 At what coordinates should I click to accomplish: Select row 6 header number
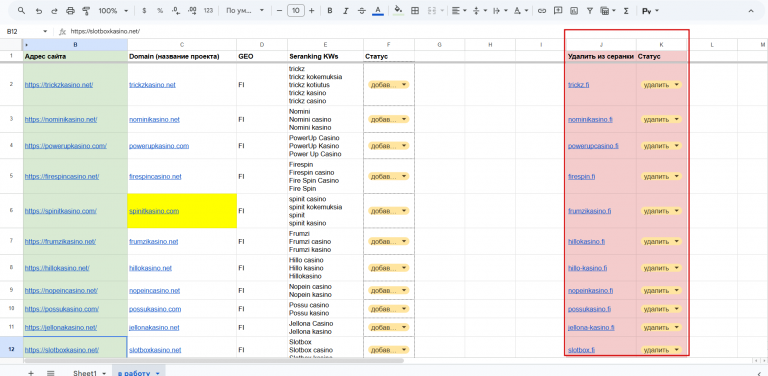[x=11, y=211]
